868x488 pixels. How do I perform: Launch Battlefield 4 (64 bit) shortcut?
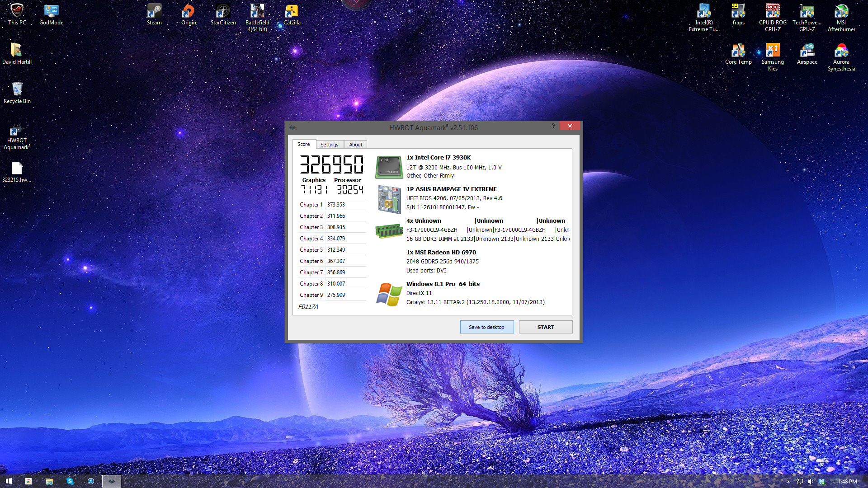257,18
